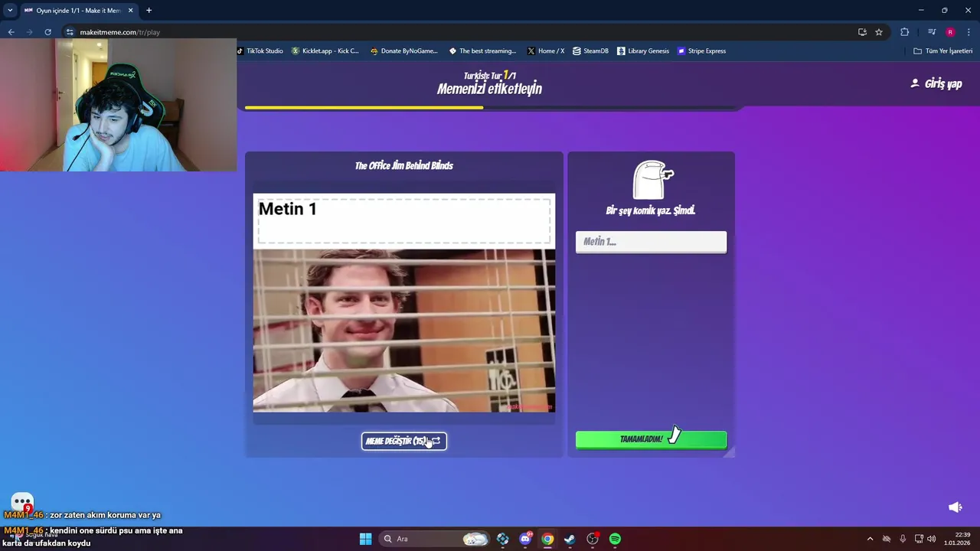Show hidden system tray icons

pos(870,539)
